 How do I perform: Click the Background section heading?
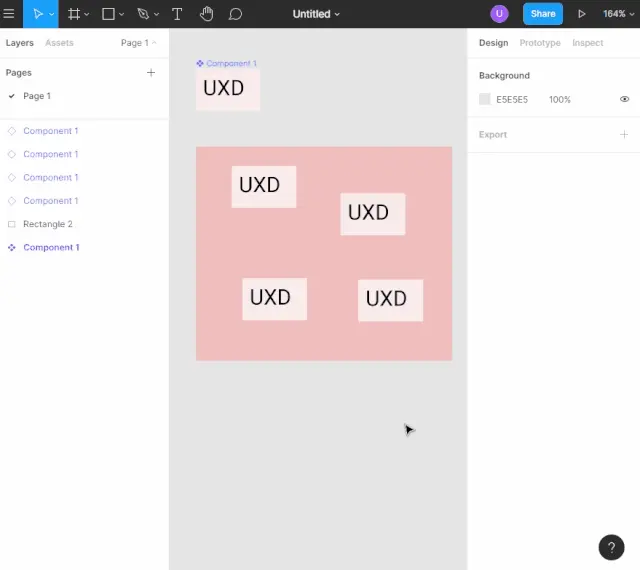[x=504, y=76]
